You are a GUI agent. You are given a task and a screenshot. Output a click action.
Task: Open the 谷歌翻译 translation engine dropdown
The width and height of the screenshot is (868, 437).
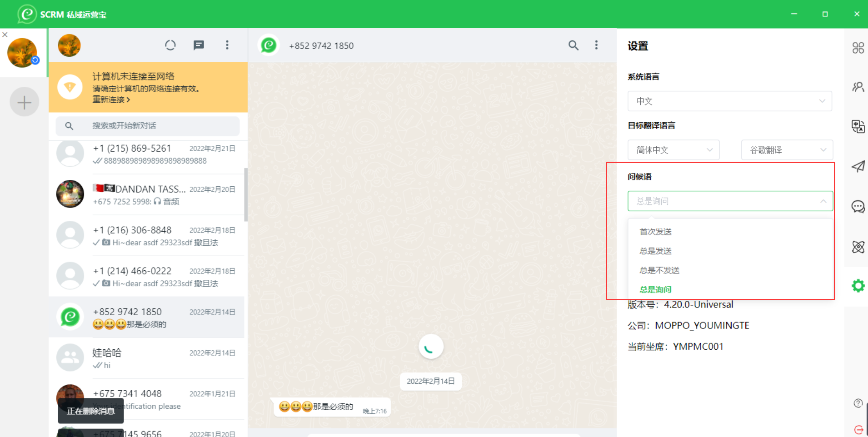coord(787,150)
